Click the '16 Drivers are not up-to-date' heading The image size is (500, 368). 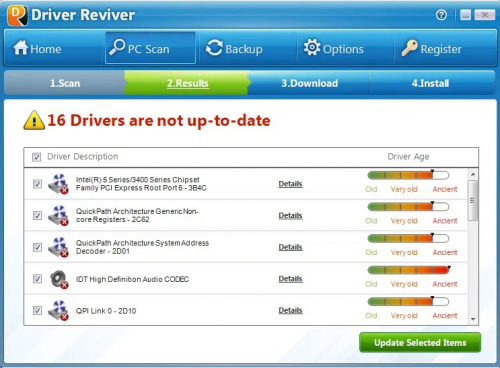click(159, 120)
